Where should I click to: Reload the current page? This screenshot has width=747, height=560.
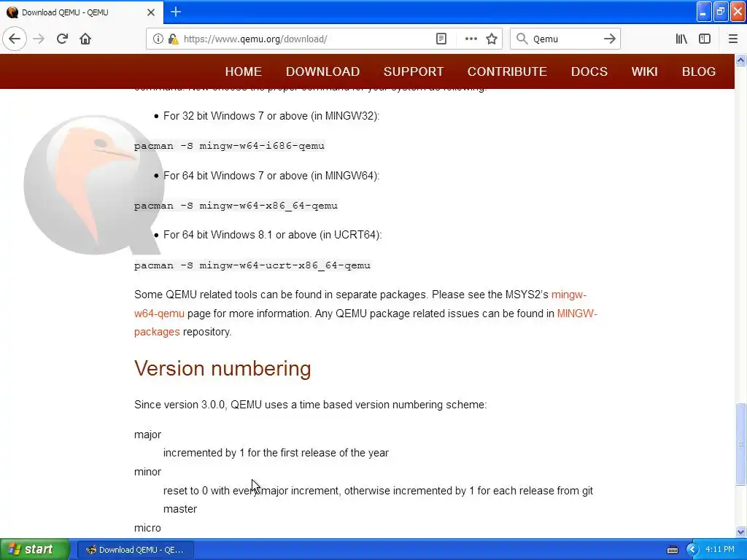coord(63,39)
